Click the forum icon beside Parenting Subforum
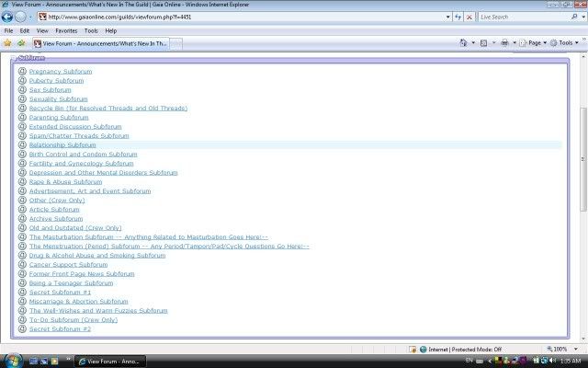This screenshot has width=588, height=368. click(22, 117)
